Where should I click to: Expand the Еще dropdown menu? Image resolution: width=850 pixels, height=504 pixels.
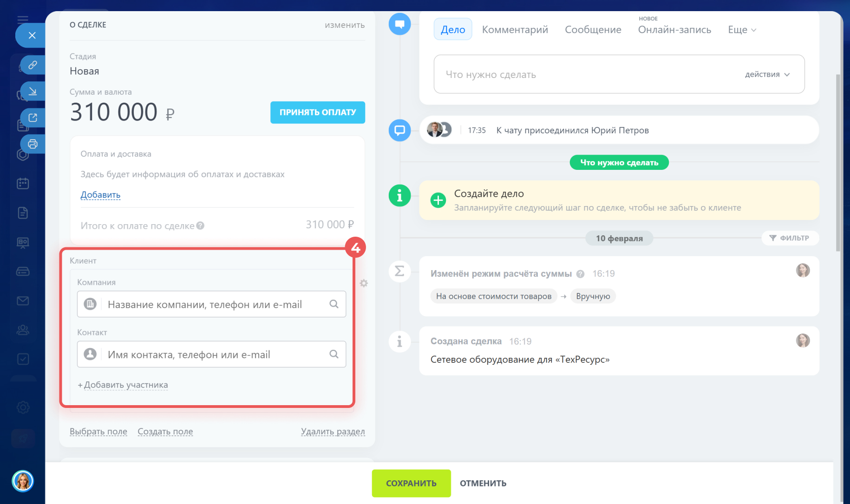(x=742, y=30)
